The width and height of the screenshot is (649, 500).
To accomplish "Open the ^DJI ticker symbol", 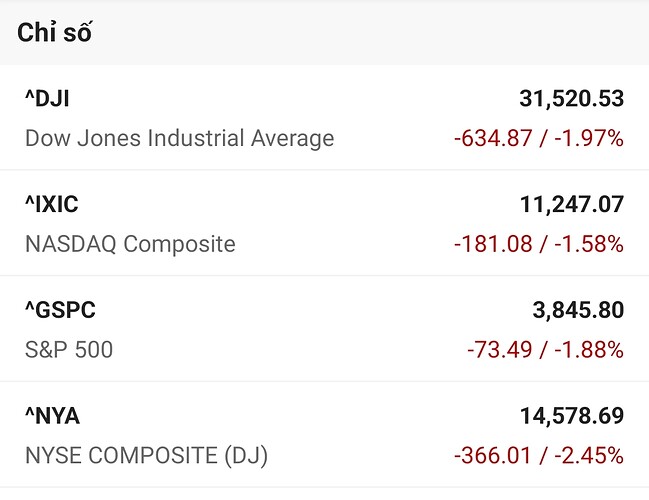I will (47, 99).
